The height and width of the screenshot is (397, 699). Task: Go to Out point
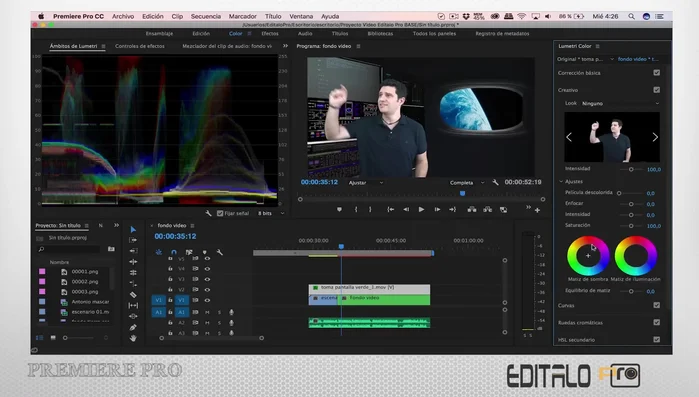tap(452, 209)
